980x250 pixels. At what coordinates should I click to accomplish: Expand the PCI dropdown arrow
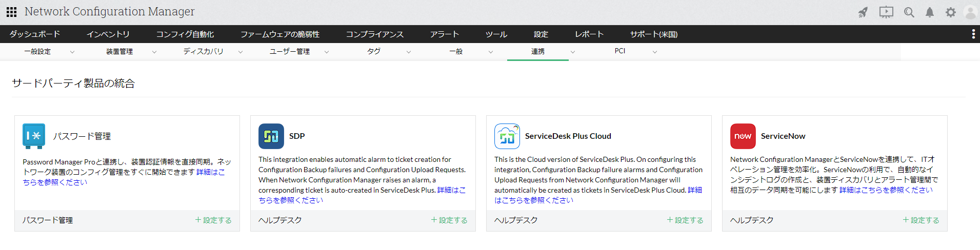point(655,52)
